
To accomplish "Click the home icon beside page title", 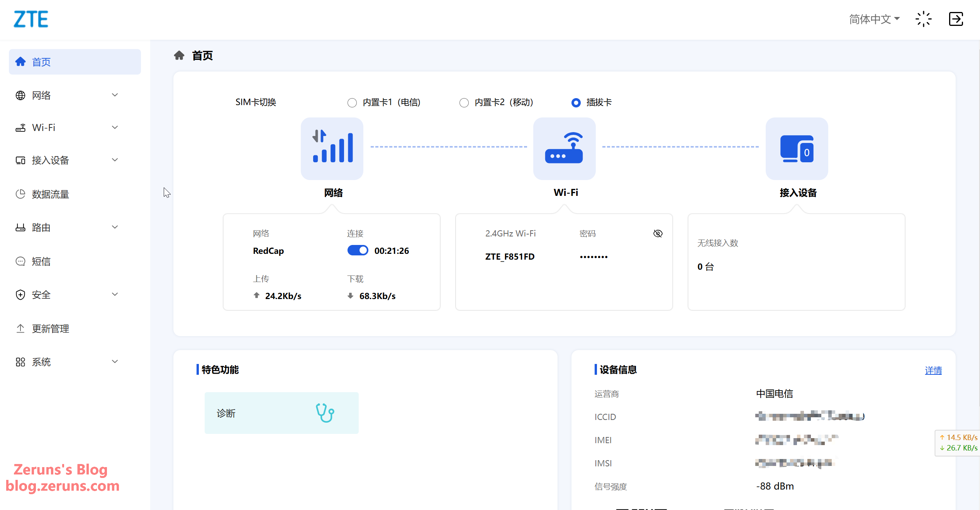I will (179, 56).
